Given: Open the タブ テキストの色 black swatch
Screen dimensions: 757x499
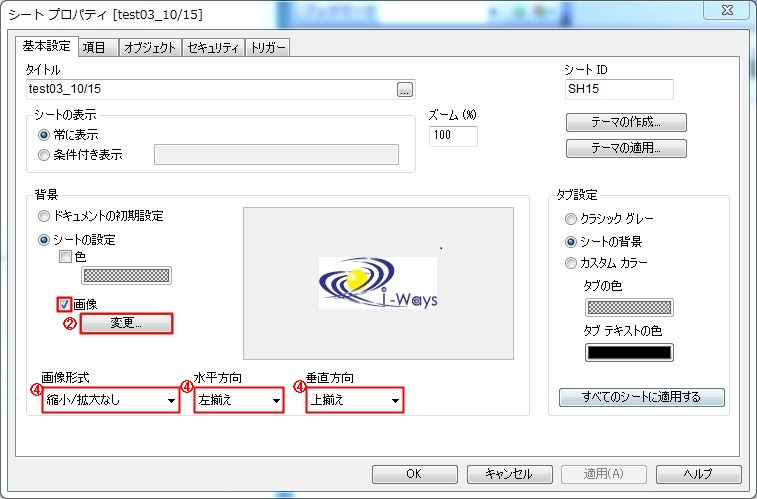Looking at the screenshot, I should tap(629, 352).
